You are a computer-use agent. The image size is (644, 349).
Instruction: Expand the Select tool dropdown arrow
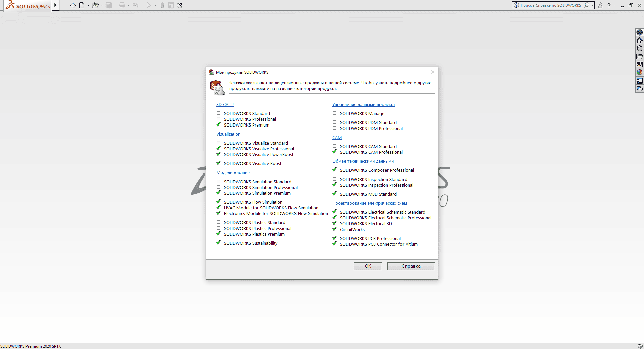tap(155, 5)
